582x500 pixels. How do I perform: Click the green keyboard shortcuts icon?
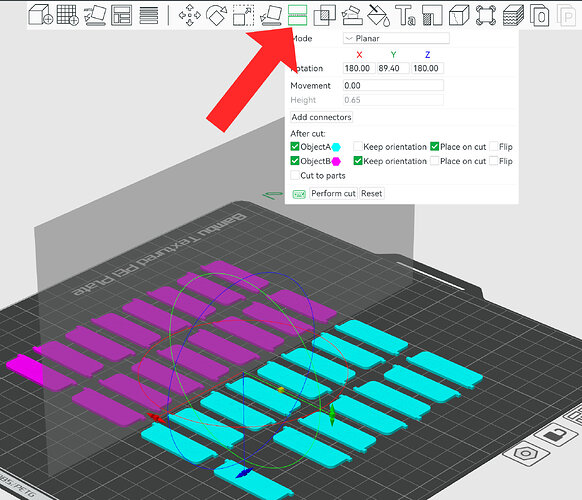pos(299,194)
